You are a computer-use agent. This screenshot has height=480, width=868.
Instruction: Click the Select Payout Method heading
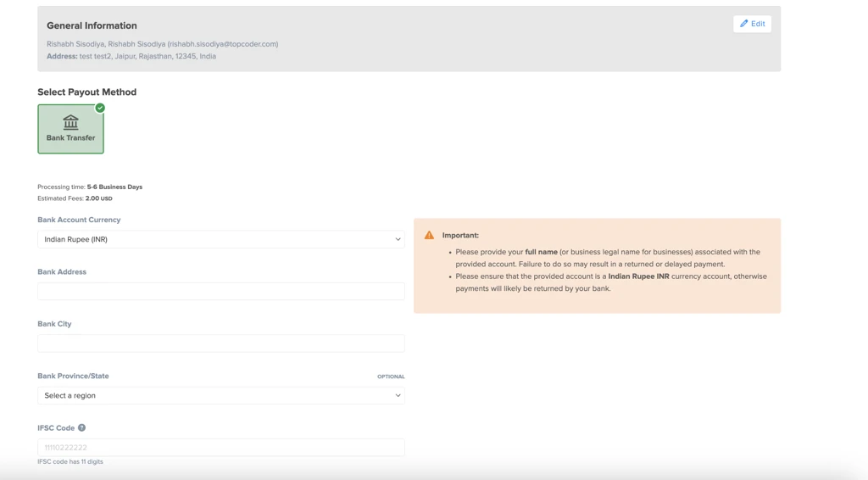[87, 92]
